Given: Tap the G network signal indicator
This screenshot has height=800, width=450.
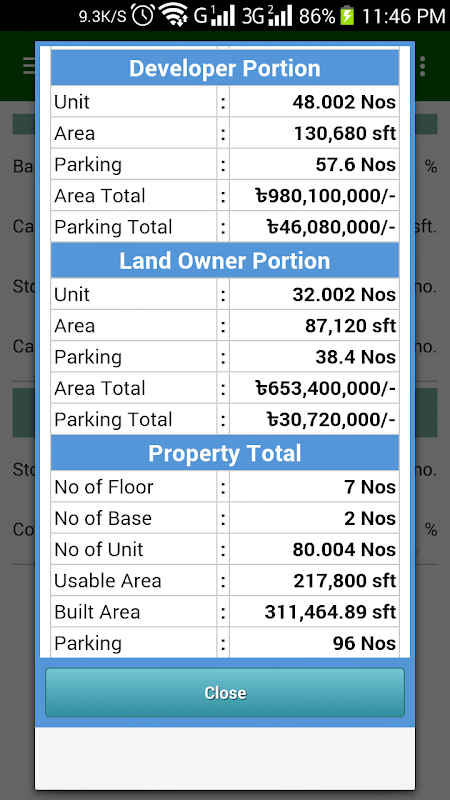Looking at the screenshot, I should click(x=214, y=16).
